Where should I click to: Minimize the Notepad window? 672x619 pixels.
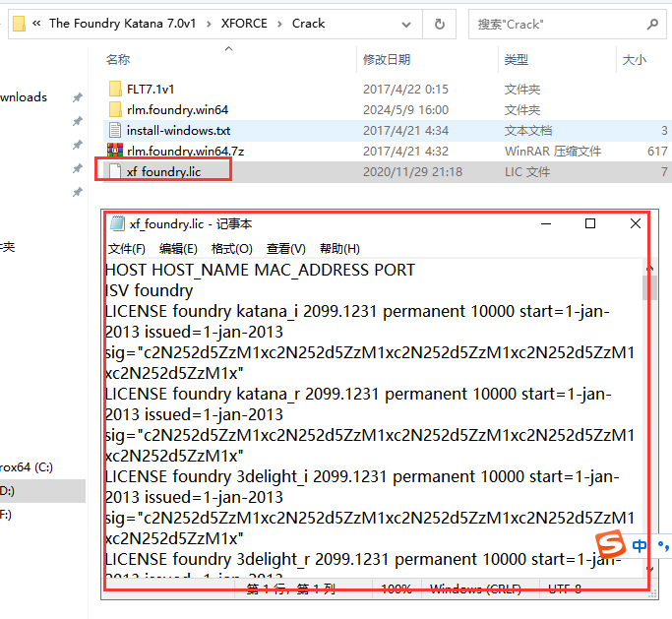tap(546, 223)
